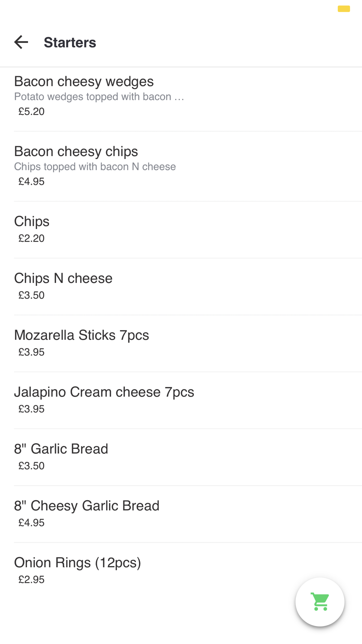The width and height of the screenshot is (362, 644).
Task: Tap Chips topped with bacon description
Action: (x=95, y=167)
